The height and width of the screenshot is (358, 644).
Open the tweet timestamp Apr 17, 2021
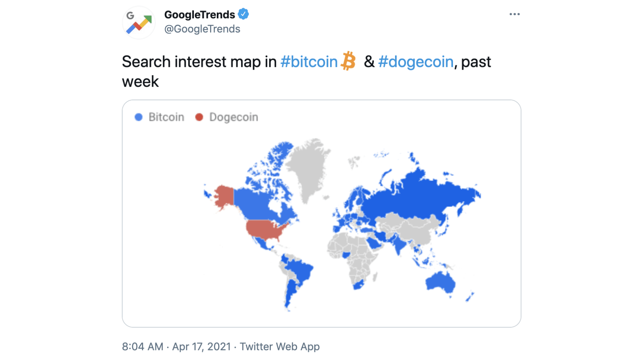pos(201,347)
